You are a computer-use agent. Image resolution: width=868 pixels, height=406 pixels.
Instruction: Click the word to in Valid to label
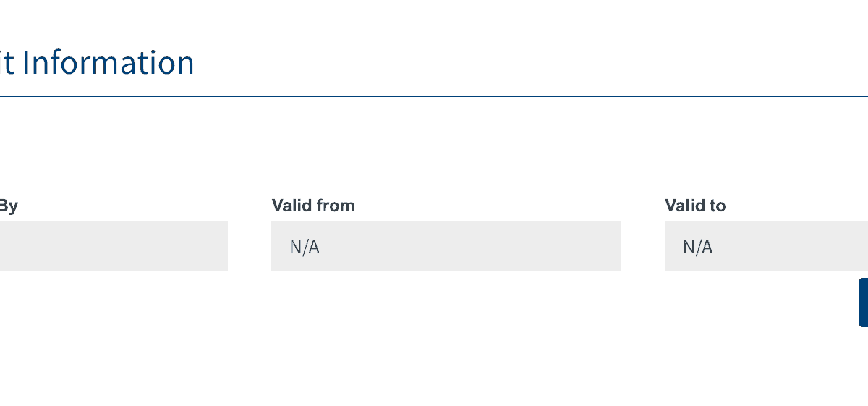tap(717, 206)
